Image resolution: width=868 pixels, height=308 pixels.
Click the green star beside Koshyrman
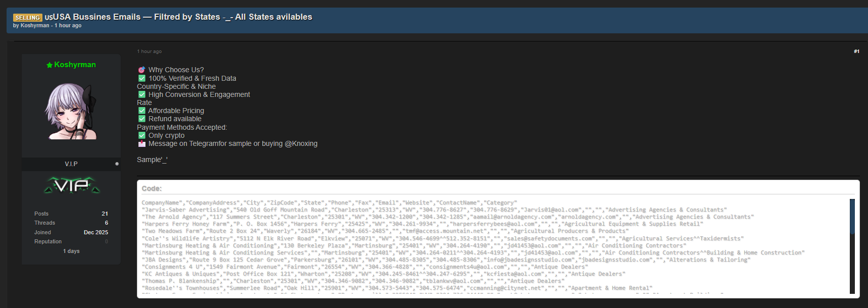tap(50, 65)
